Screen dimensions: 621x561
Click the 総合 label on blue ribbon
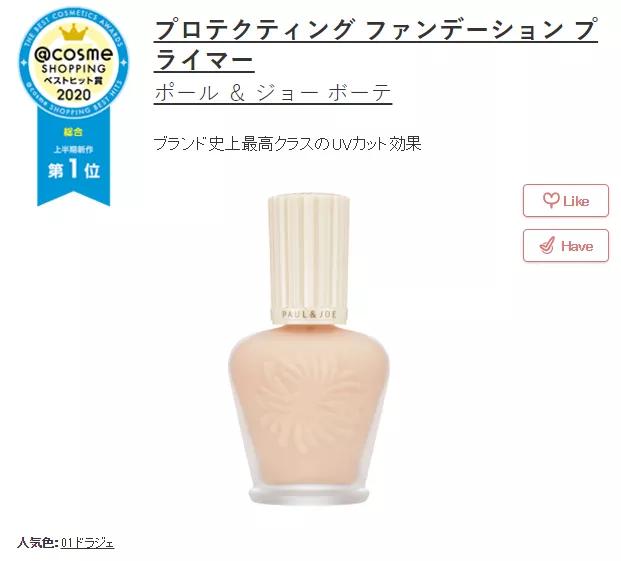click(73, 132)
